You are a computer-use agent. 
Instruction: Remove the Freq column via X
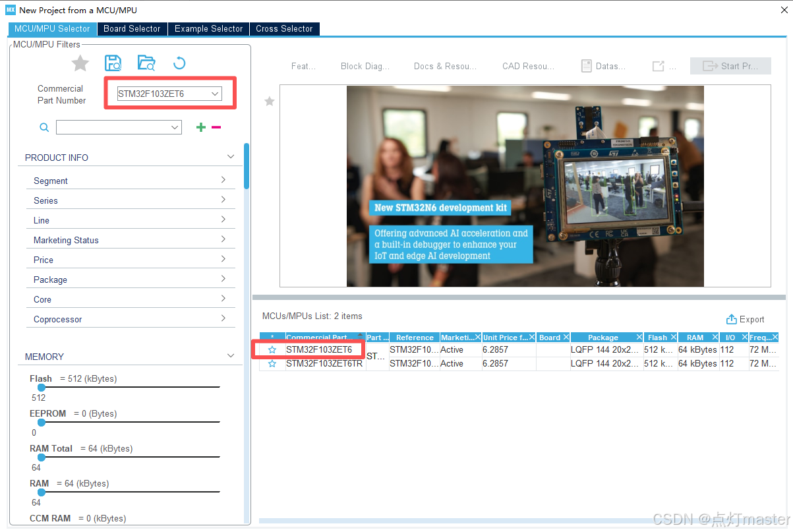[776, 338]
